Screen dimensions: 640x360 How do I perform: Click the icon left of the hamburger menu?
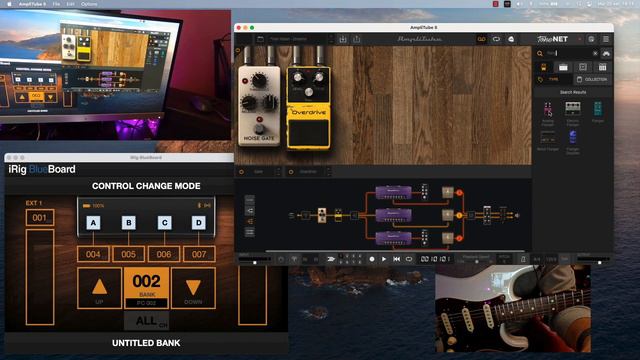(x=591, y=39)
